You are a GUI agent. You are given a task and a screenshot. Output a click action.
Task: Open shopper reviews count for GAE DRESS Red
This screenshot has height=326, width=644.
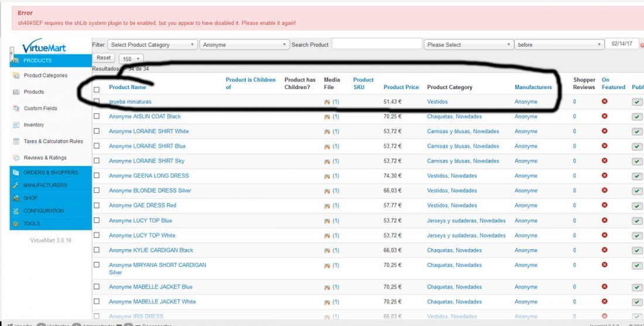pos(574,206)
